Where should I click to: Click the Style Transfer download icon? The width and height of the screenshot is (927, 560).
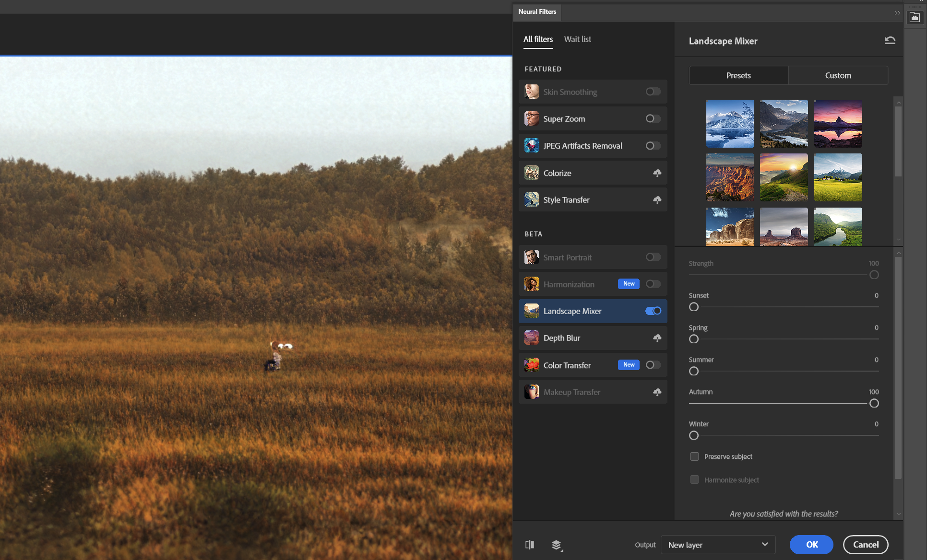pyautogui.click(x=655, y=199)
